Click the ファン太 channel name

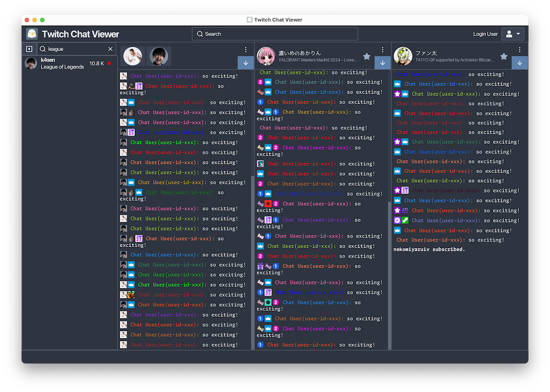426,53
